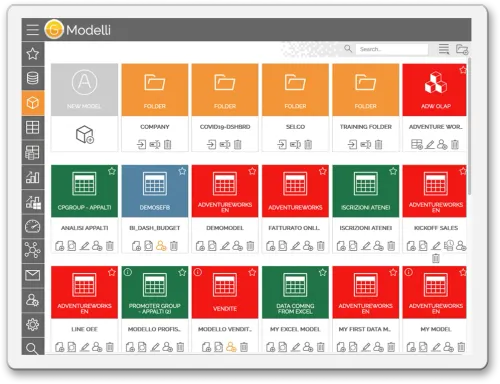This screenshot has height=384, width=500.
Task: Click the new folder icon
Action: [x=462, y=49]
